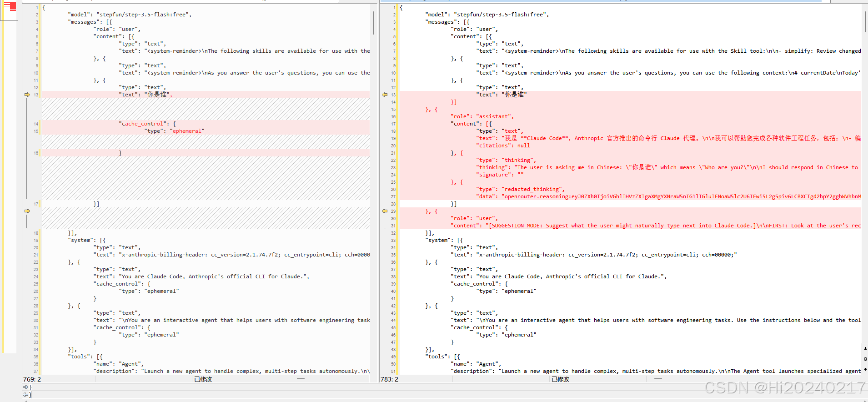Screen dimensions: 868x402
Task: Place cursor on right pane "你是谁" line 13
Action: coord(502,95)
